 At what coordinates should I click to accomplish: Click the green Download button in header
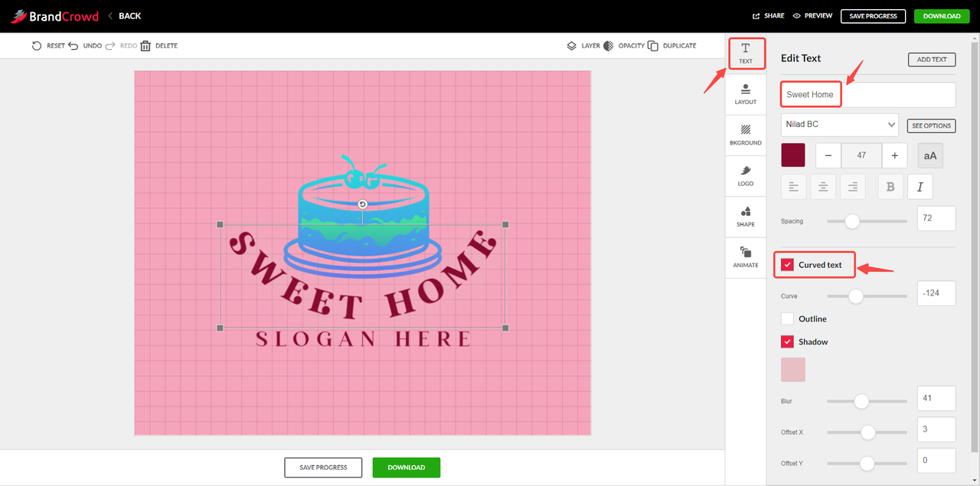pyautogui.click(x=942, y=16)
